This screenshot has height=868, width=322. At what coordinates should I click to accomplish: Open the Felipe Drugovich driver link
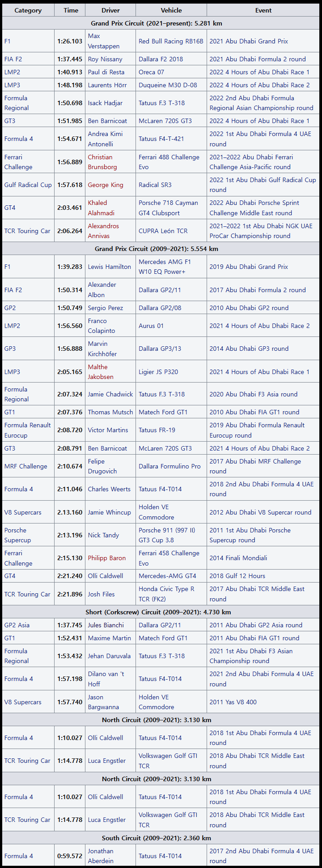coord(102,466)
